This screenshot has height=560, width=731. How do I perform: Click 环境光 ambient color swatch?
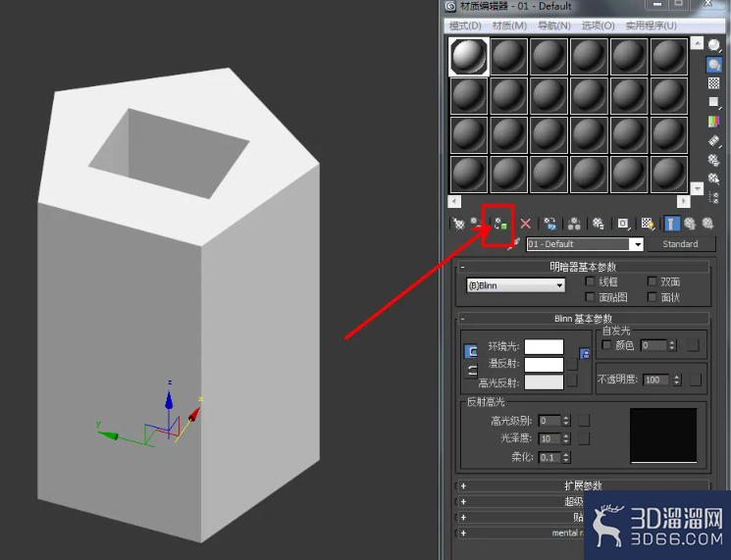[544, 346]
